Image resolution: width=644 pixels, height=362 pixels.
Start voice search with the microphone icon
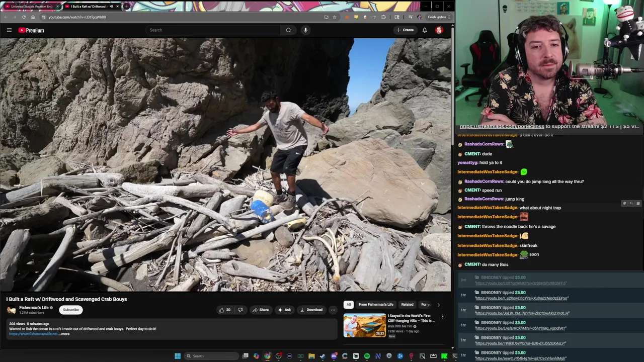(x=305, y=30)
